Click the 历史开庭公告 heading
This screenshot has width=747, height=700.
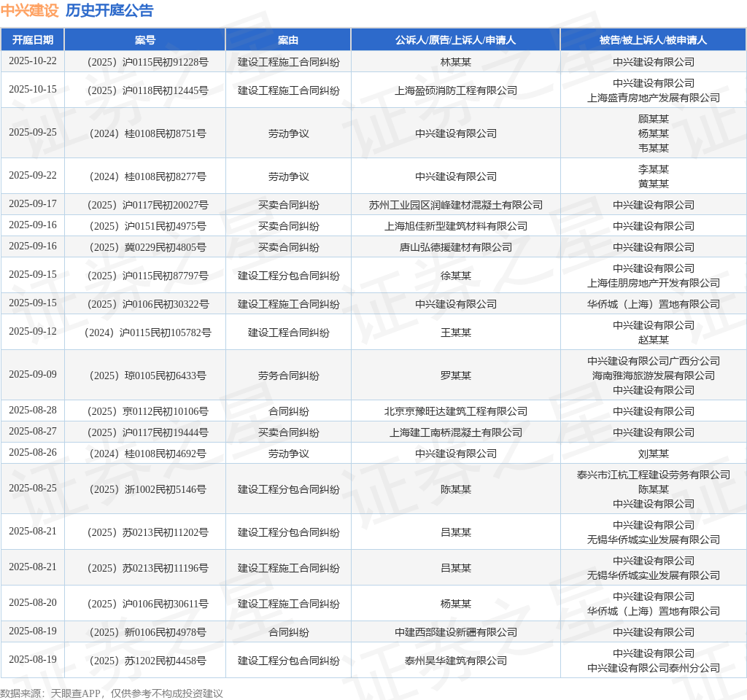point(109,10)
